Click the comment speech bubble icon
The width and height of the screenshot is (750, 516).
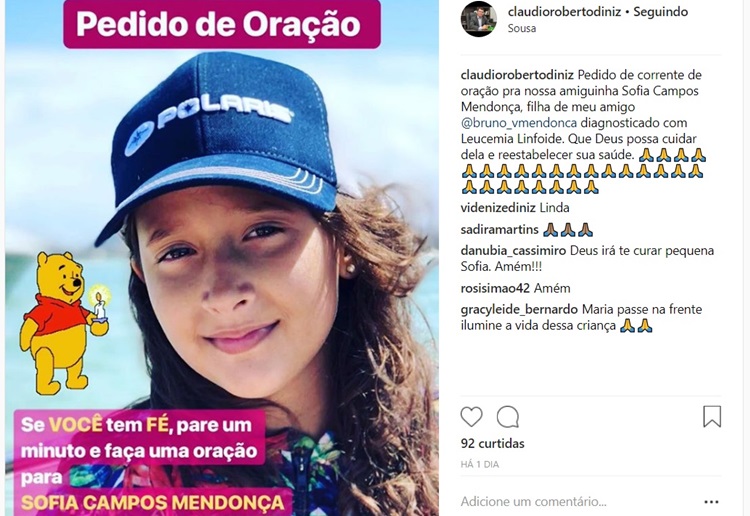pos(507,417)
